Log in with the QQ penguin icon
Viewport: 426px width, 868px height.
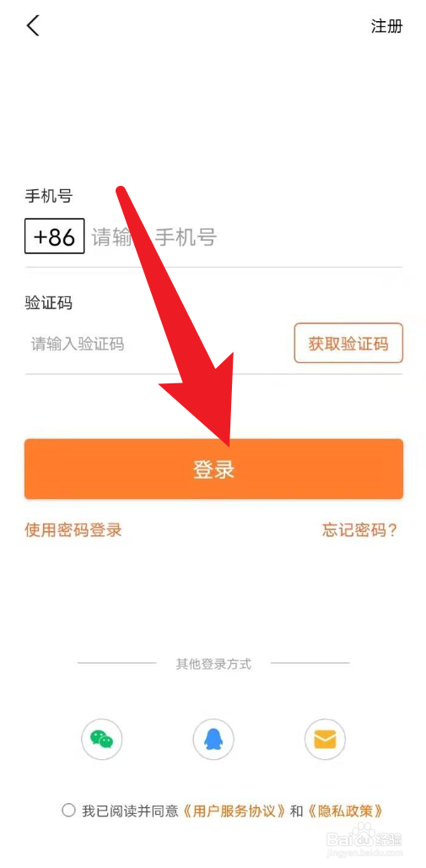tap(213, 739)
